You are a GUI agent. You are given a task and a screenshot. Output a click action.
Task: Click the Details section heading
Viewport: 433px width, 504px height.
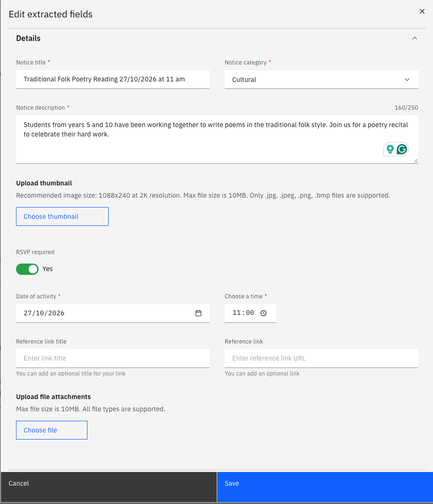click(x=28, y=38)
